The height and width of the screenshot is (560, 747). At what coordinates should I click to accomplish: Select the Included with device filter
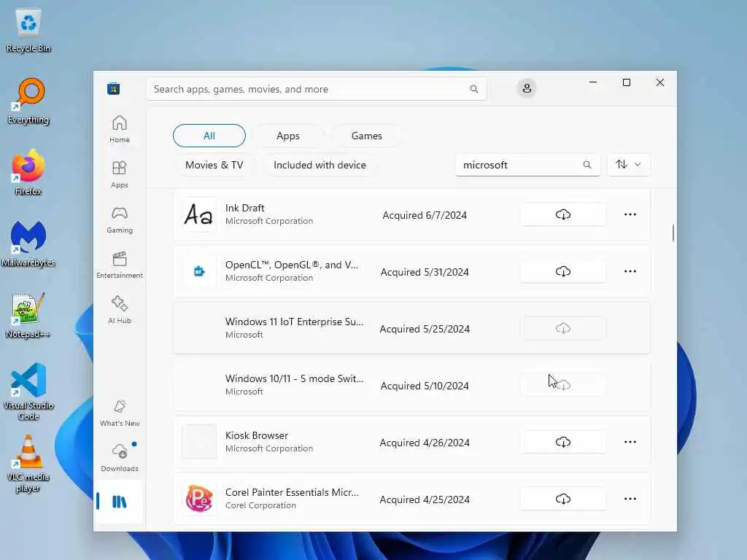click(320, 165)
